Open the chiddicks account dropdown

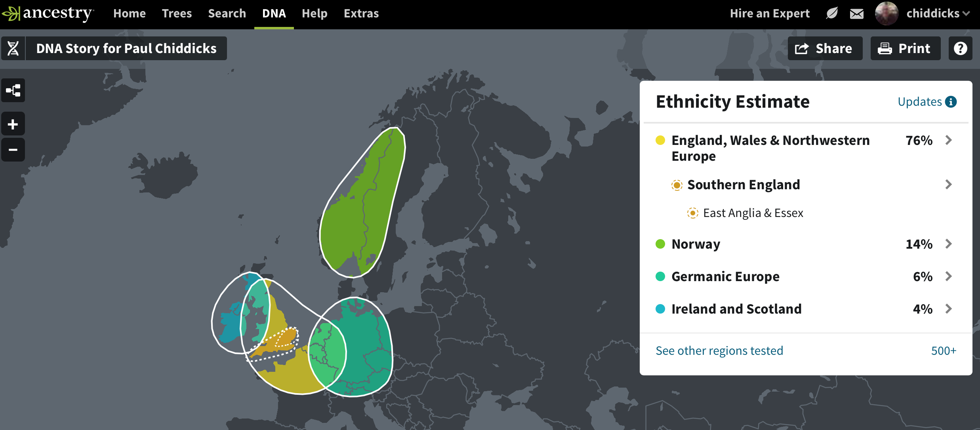coord(938,13)
